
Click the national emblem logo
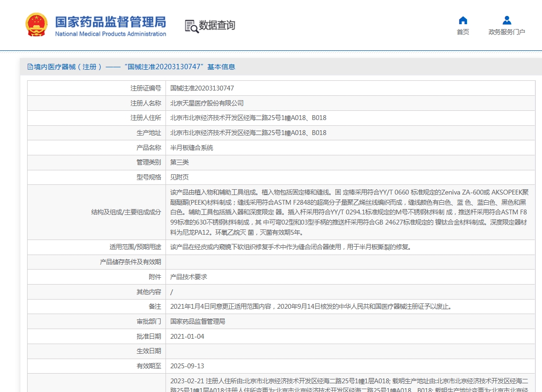(36, 25)
